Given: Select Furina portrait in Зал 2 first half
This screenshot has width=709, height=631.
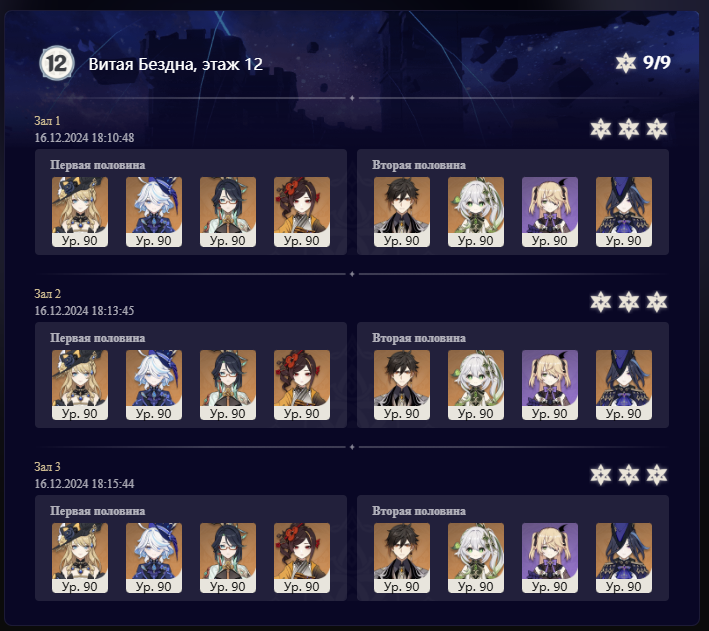Looking at the screenshot, I should pyautogui.click(x=154, y=385).
